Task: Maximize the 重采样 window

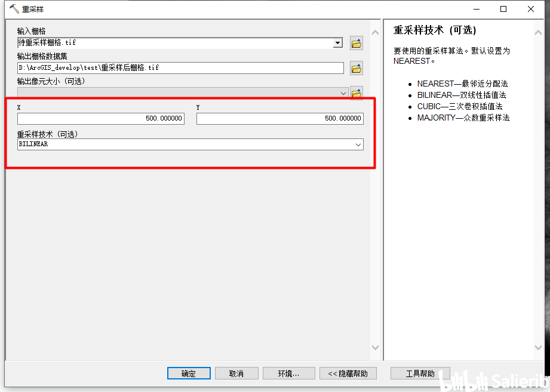Action: click(x=503, y=9)
